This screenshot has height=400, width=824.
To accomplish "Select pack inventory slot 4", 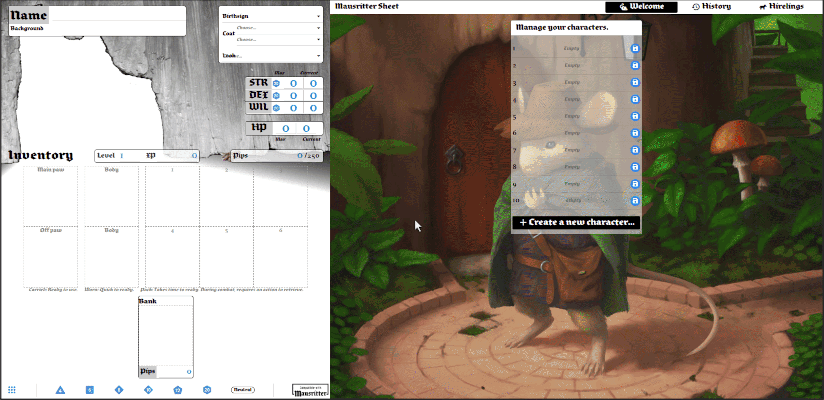I will (172, 257).
